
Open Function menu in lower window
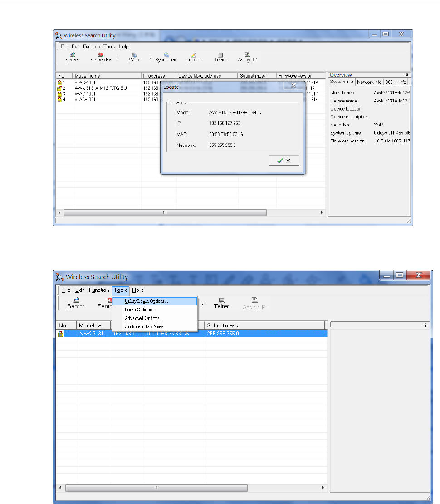(99, 290)
